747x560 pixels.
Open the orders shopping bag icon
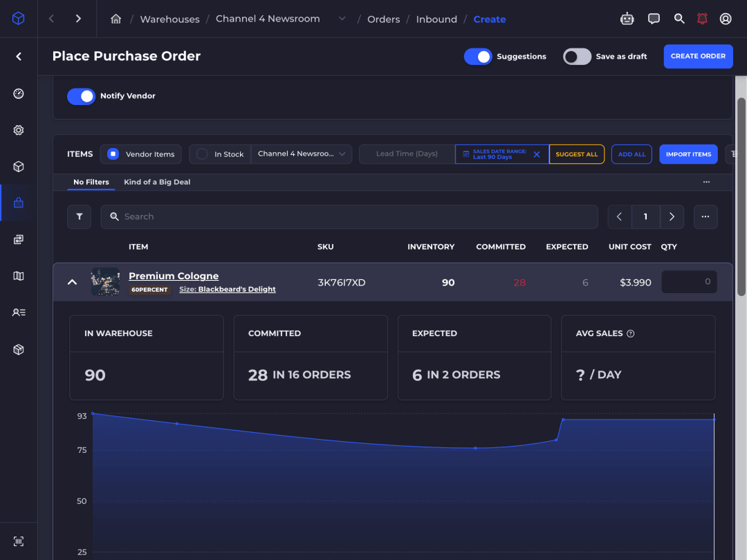click(x=19, y=203)
